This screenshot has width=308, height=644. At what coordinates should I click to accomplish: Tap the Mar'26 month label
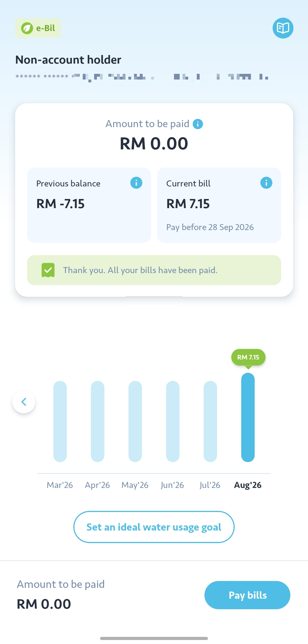coord(60,485)
